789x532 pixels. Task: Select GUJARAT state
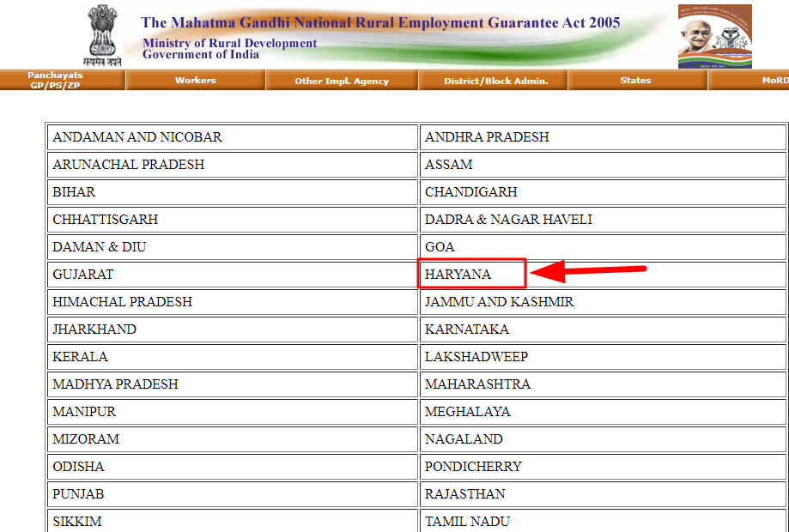tap(83, 275)
